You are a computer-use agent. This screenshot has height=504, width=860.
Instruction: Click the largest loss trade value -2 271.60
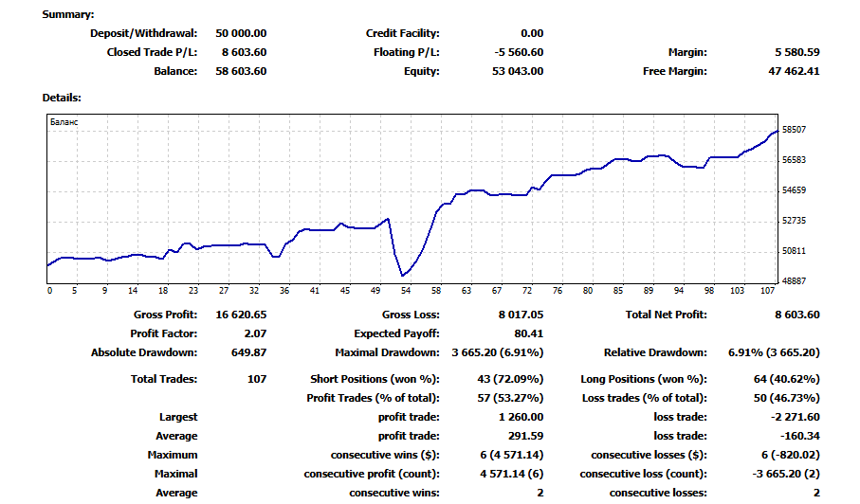[x=795, y=417]
